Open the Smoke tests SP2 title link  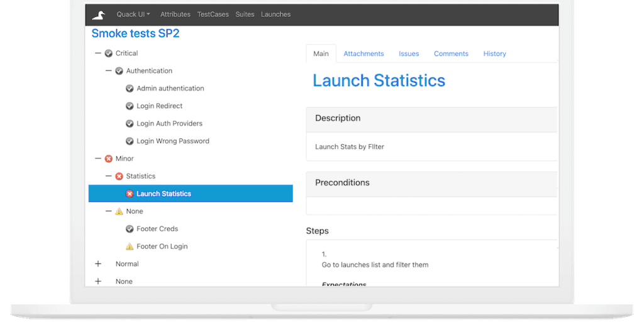(135, 34)
